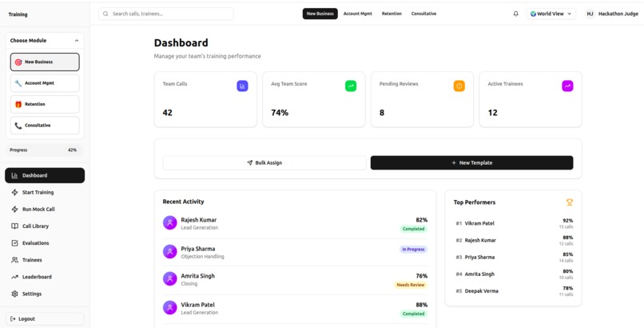
Task: Click #5 Deepak Verma in Top Performers
Action: [514, 291]
